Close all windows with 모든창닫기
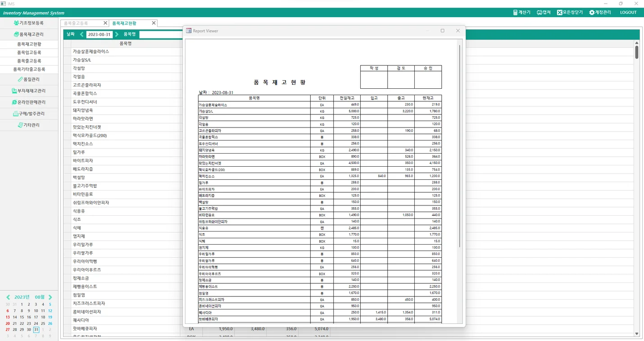 click(x=570, y=13)
